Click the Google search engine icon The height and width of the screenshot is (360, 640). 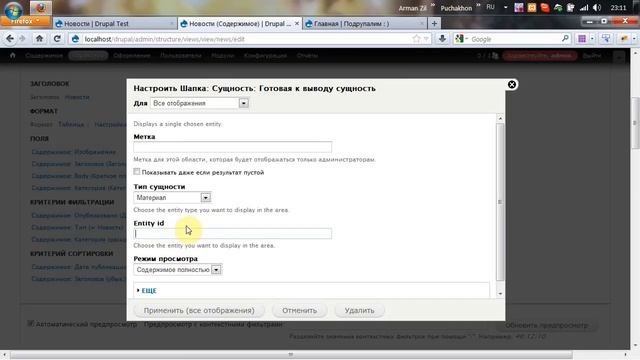click(460, 39)
